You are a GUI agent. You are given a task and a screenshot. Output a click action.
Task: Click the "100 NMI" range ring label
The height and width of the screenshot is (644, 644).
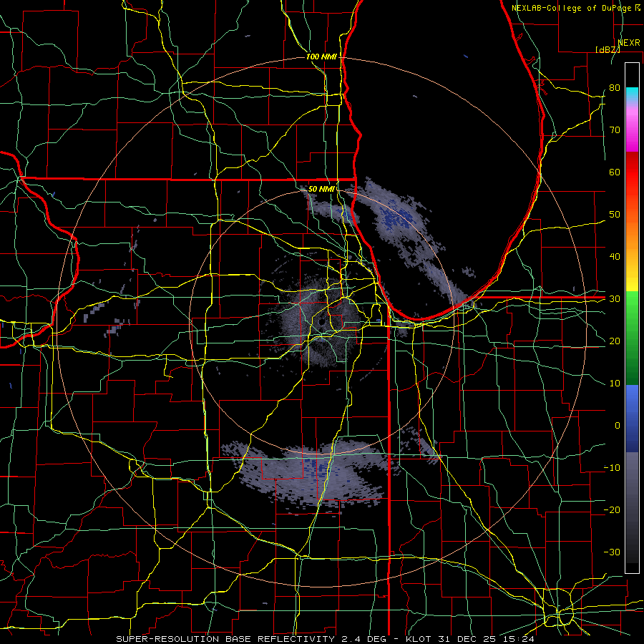pyautogui.click(x=321, y=57)
